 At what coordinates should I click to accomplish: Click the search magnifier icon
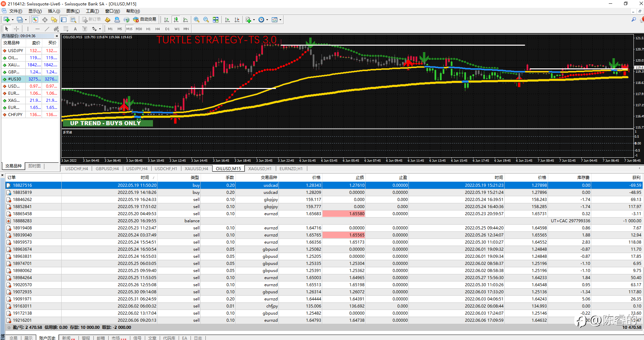coord(634,20)
